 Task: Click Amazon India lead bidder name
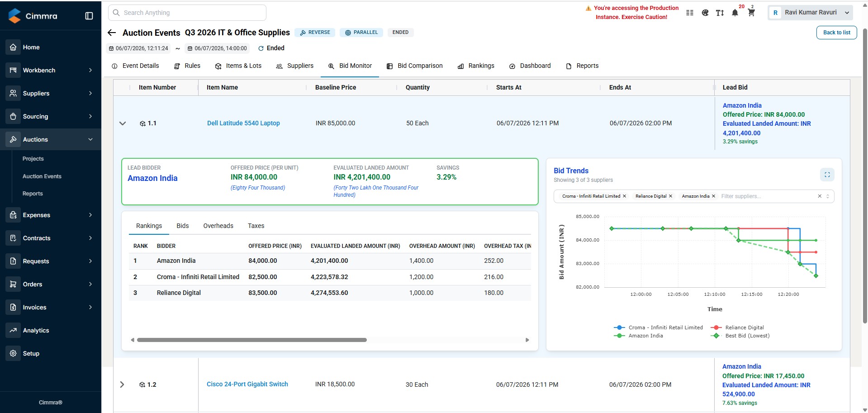[152, 178]
